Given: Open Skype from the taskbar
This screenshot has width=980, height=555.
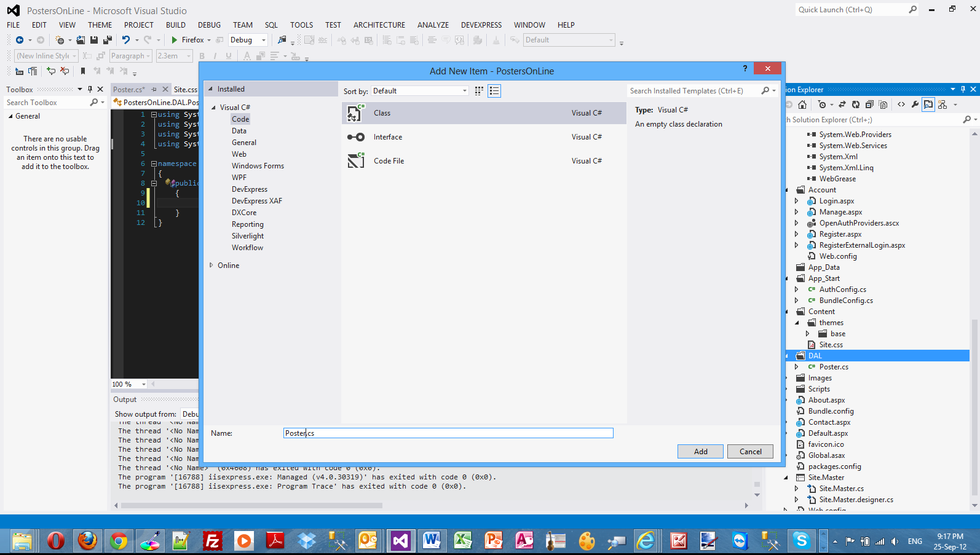Looking at the screenshot, I should coord(802,541).
